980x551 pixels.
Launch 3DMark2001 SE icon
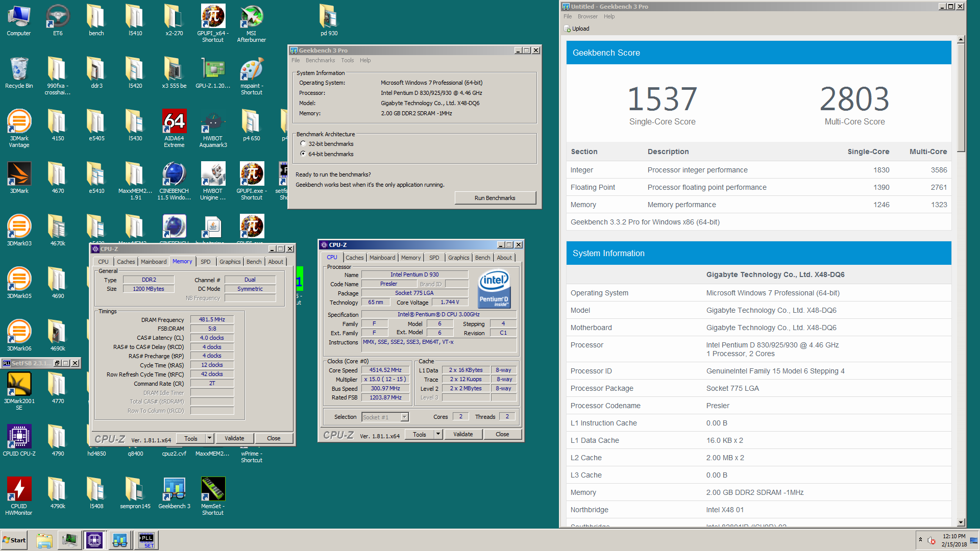coord(19,391)
